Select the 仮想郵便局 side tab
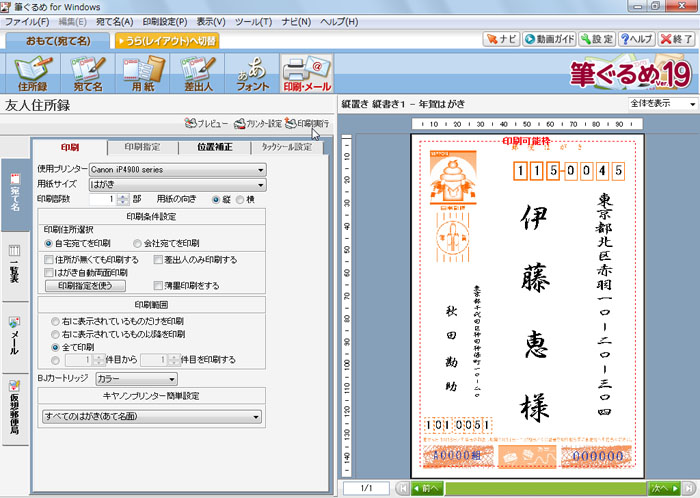700x498 pixels. click(15, 410)
